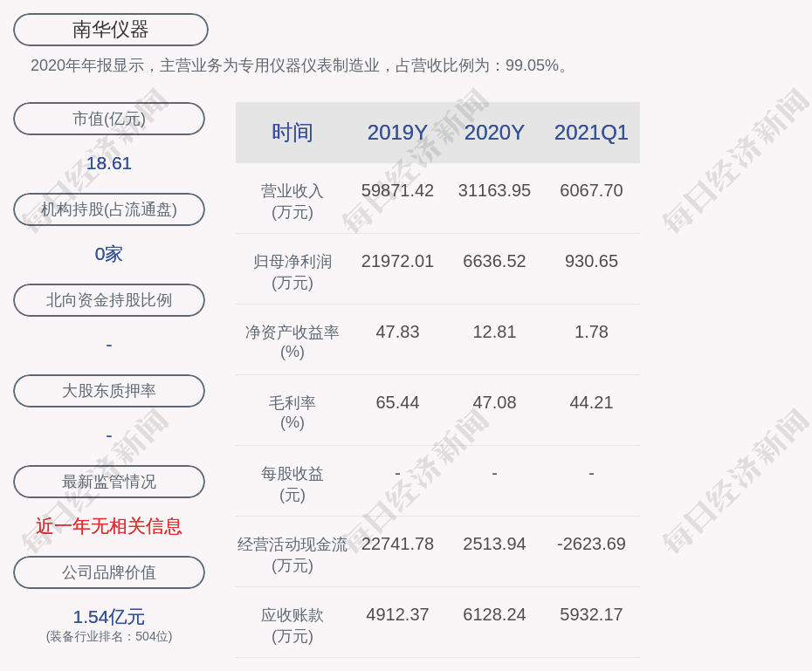Select the 每股收益(元) row label

tap(292, 484)
